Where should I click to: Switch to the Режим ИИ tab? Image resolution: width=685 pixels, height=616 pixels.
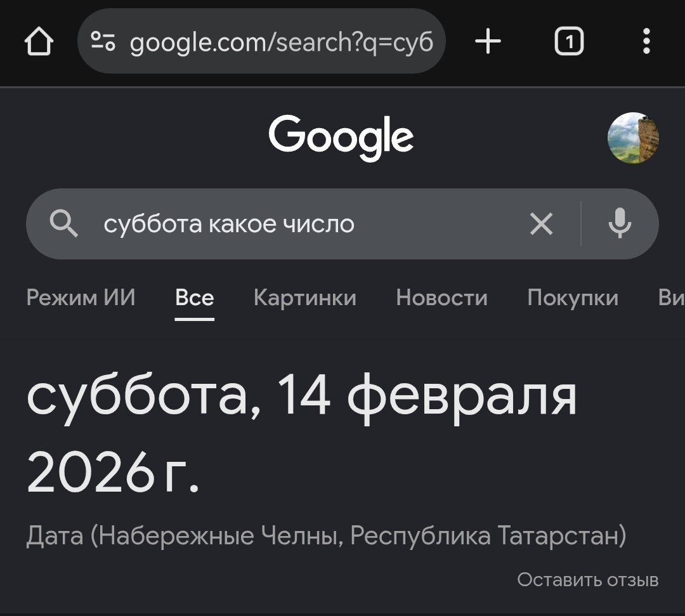click(81, 298)
